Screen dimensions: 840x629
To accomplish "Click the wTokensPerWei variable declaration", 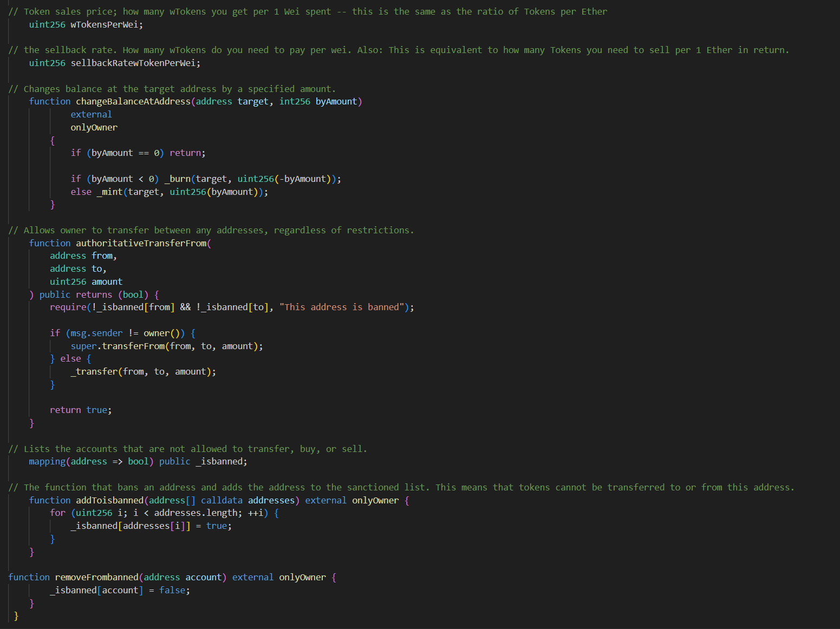I will tap(106, 24).
